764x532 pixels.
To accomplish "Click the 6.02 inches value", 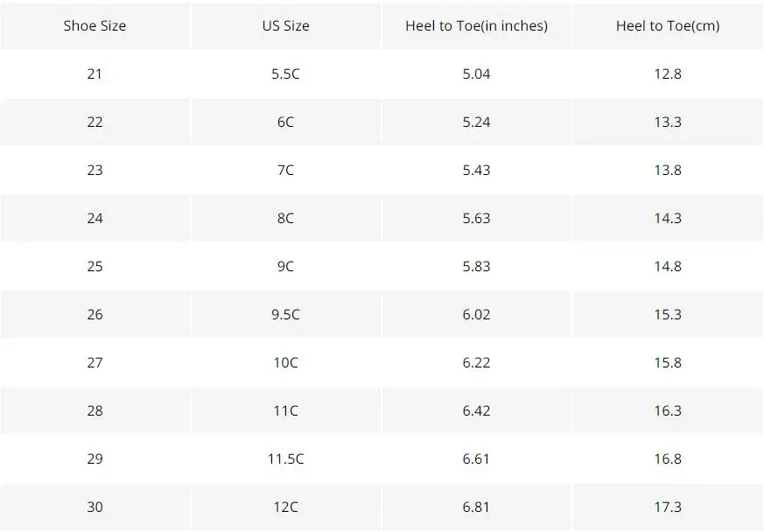I will coord(477,315).
